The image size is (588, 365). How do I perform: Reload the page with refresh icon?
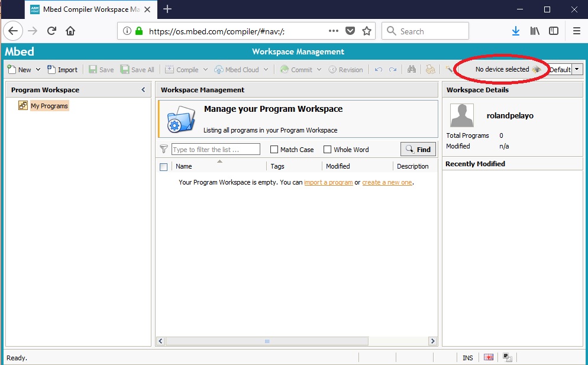(51, 31)
